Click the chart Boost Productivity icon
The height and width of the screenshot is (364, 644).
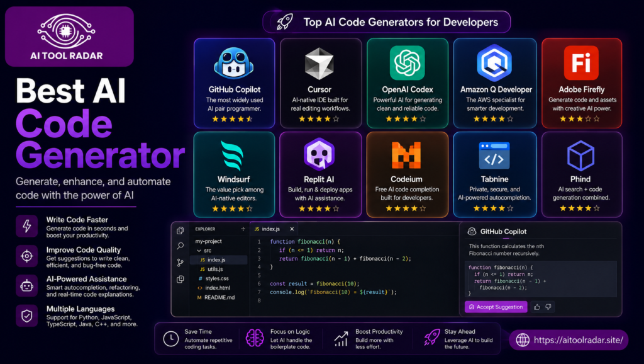[x=341, y=339]
